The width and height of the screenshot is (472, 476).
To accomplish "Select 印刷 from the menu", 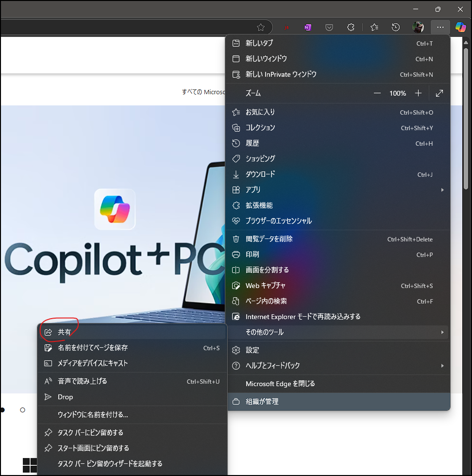I will [338, 255].
